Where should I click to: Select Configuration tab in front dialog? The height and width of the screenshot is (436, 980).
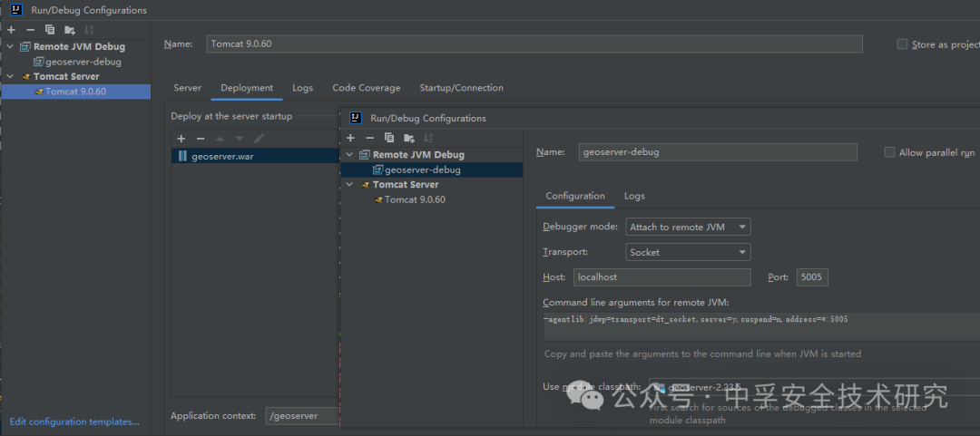pos(575,196)
